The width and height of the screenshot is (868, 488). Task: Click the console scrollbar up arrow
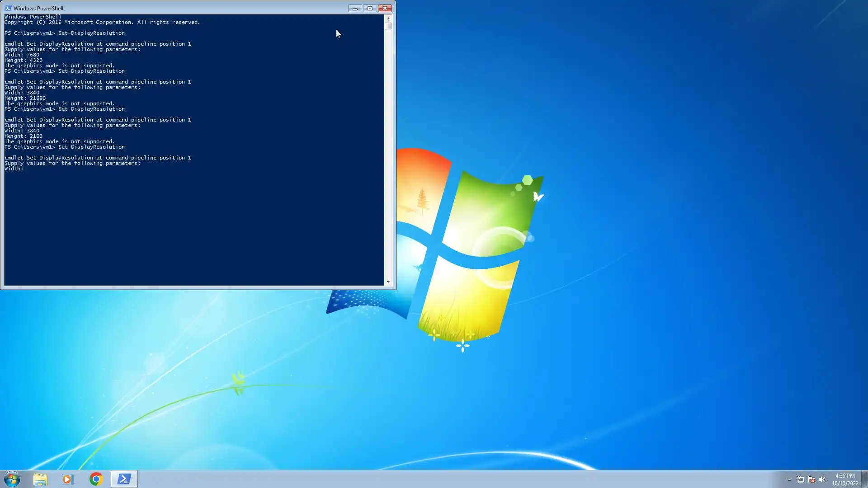tap(388, 18)
